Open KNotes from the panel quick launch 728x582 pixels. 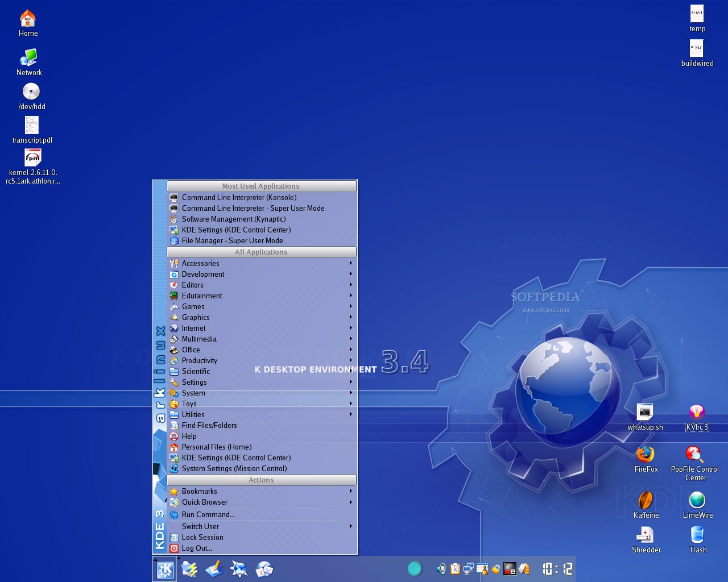(x=214, y=568)
